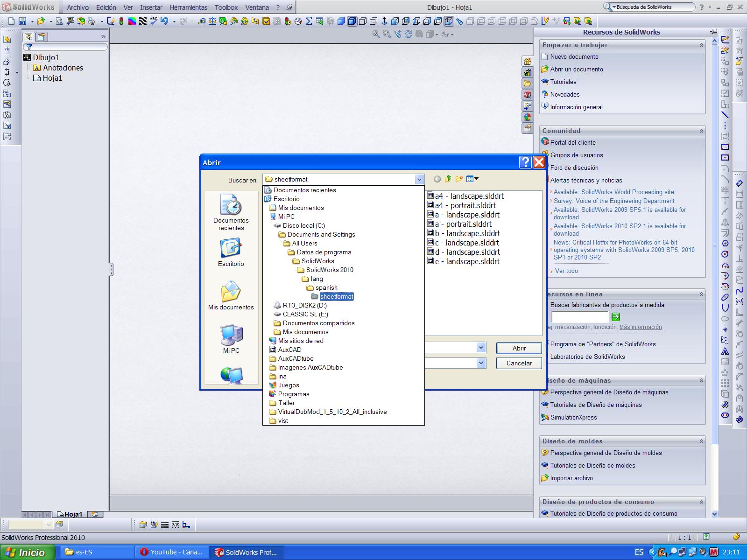Open Documentos recientes in the places bar

231,212
